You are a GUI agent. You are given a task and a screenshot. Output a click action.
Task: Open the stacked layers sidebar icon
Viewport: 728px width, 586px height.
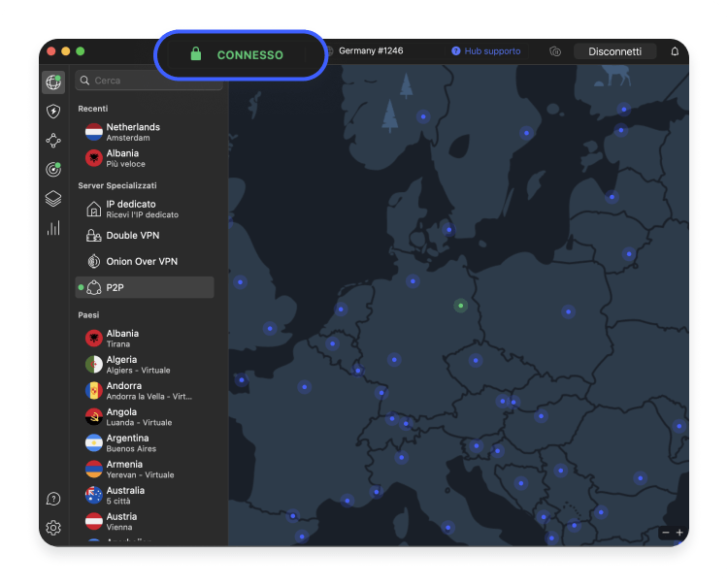53,199
